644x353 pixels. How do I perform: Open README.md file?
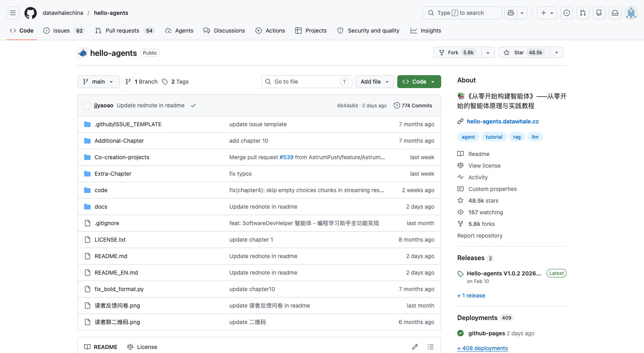click(x=111, y=256)
